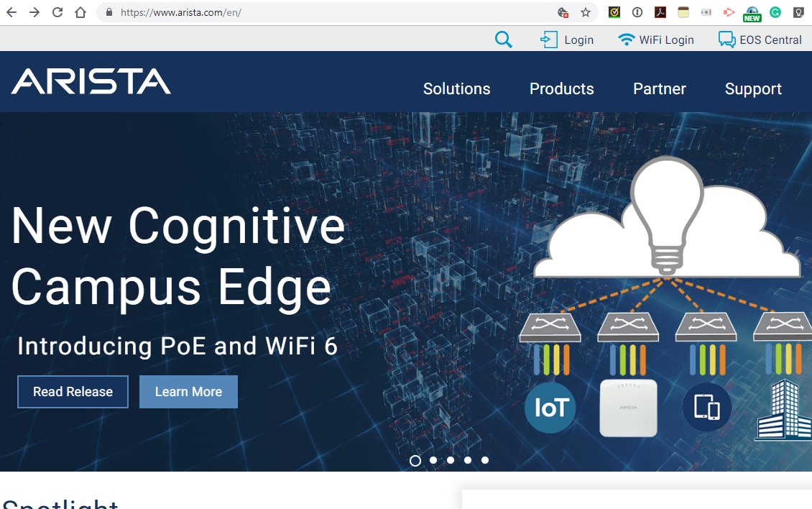Click the EOS Central chat bubble icon
Viewport: 812px width, 509px height.
726,40
